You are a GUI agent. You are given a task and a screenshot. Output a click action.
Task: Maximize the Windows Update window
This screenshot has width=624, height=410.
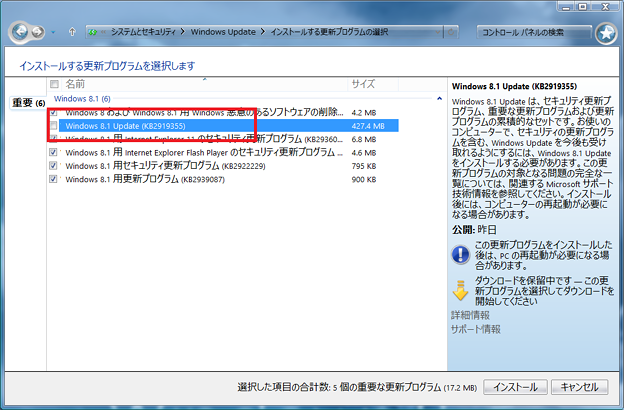click(x=583, y=6)
